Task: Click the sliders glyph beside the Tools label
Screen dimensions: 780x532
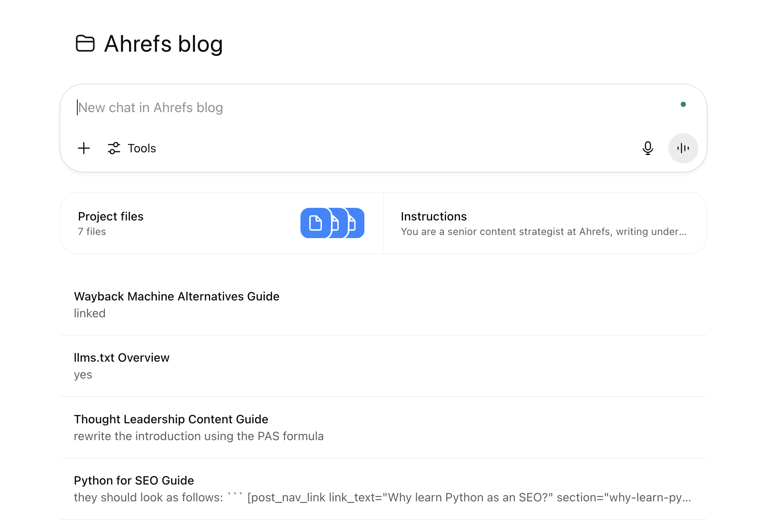Action: point(114,148)
